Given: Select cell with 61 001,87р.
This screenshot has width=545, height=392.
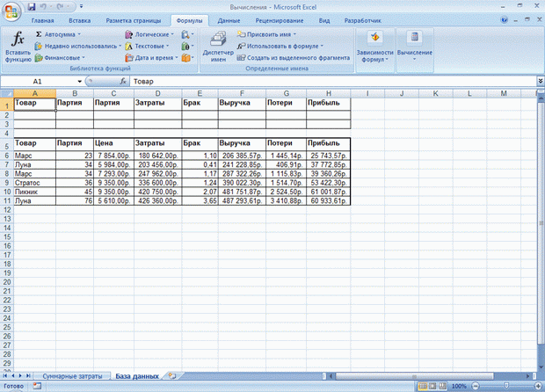Looking at the screenshot, I should coord(329,192).
